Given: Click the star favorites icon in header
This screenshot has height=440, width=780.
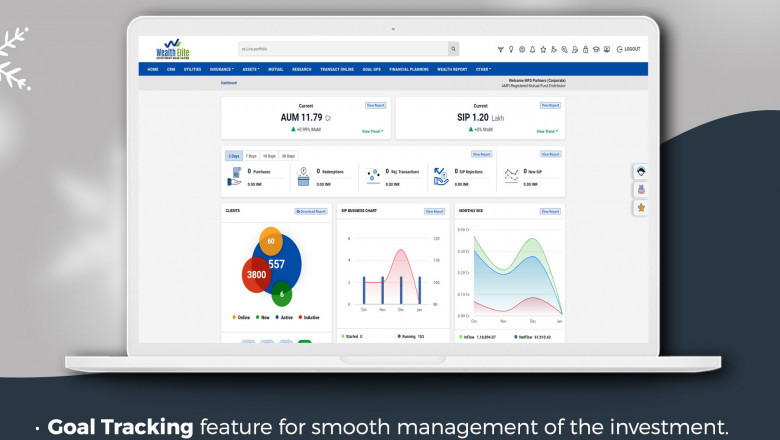Looking at the screenshot, I should click(x=543, y=49).
